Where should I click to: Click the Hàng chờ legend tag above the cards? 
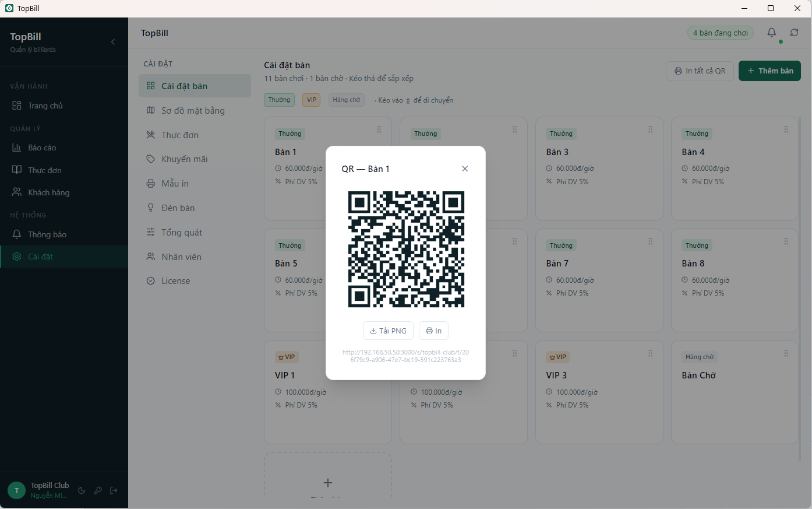(346, 100)
